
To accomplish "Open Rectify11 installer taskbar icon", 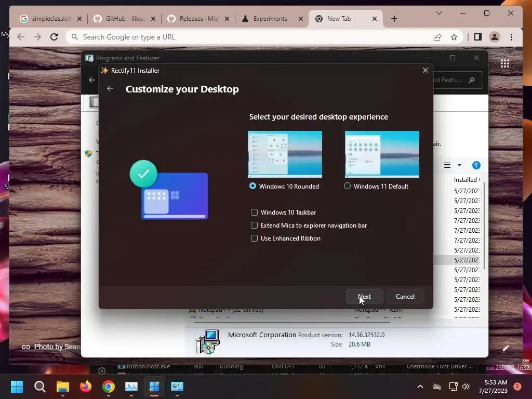I will [x=154, y=387].
